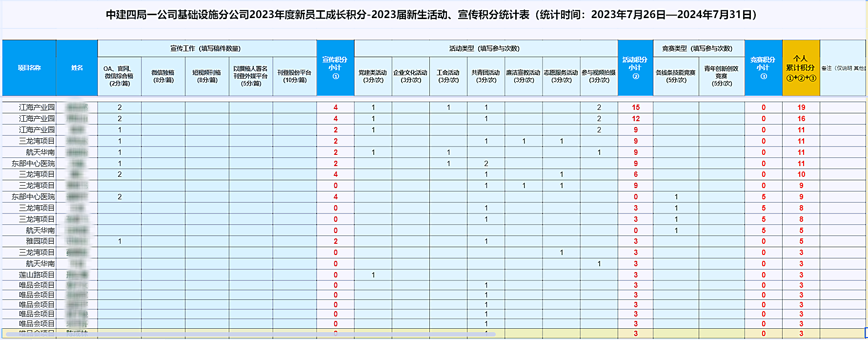Click the 宣传积分小计 ① header
The height and width of the screenshot is (340, 868).
pos(335,68)
